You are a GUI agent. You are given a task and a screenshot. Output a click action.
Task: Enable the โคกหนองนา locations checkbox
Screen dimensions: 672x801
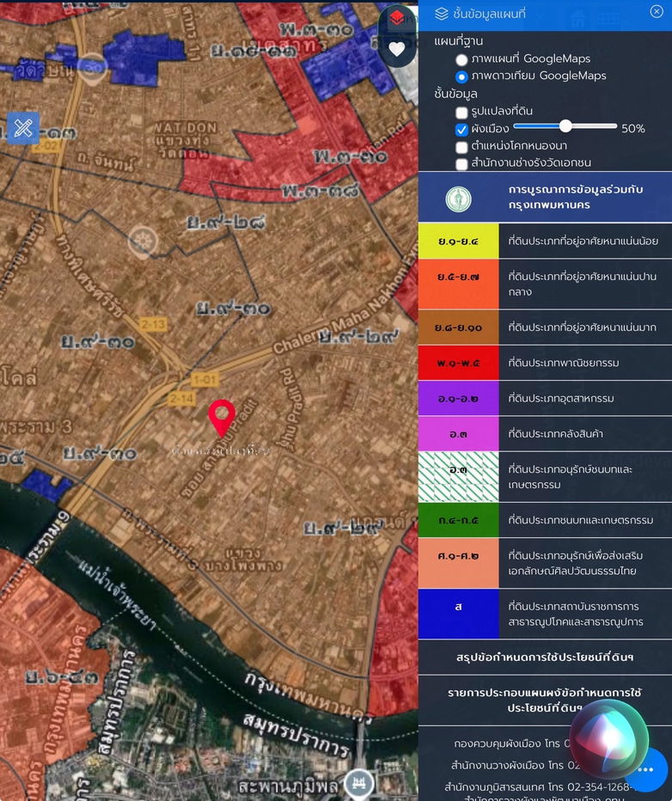pyautogui.click(x=461, y=147)
